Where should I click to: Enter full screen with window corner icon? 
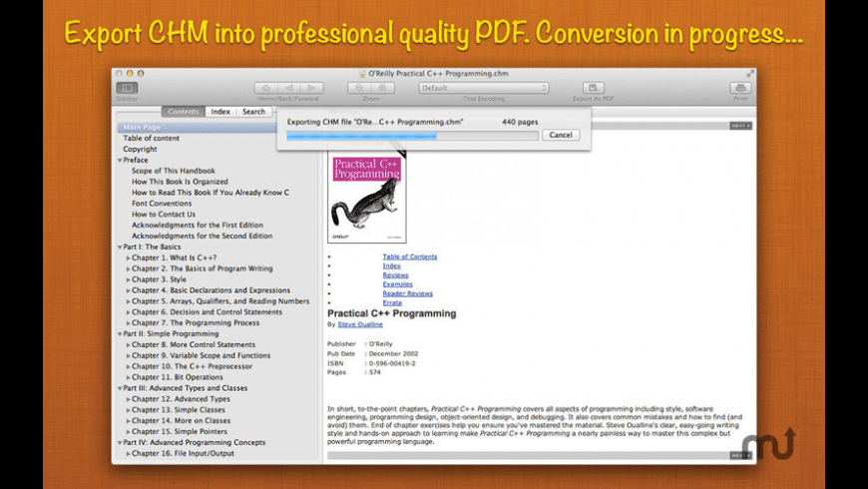pyautogui.click(x=750, y=73)
